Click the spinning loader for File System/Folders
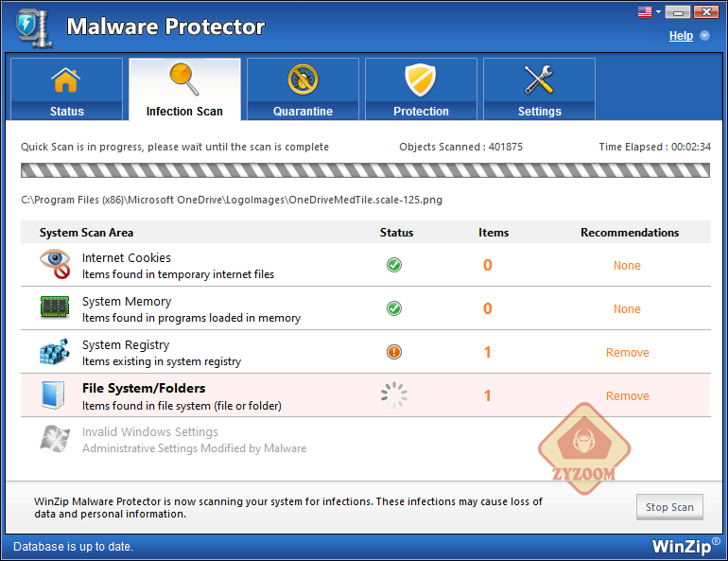 tap(394, 395)
